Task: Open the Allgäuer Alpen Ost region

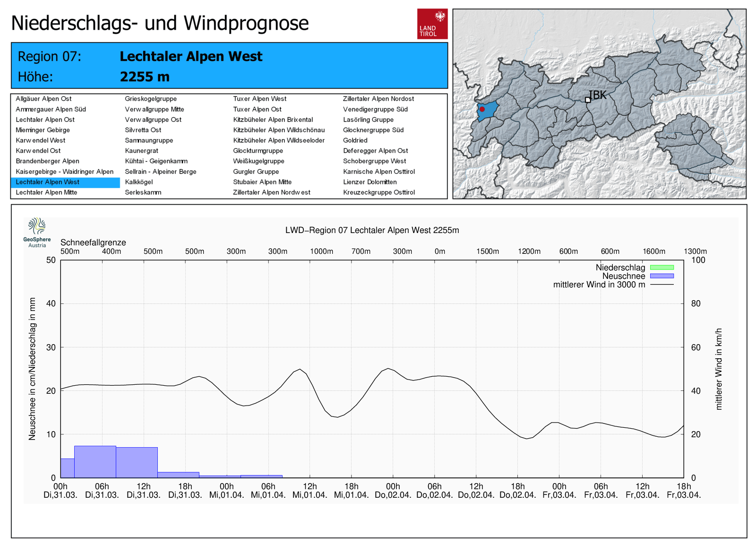Action: coord(43,99)
